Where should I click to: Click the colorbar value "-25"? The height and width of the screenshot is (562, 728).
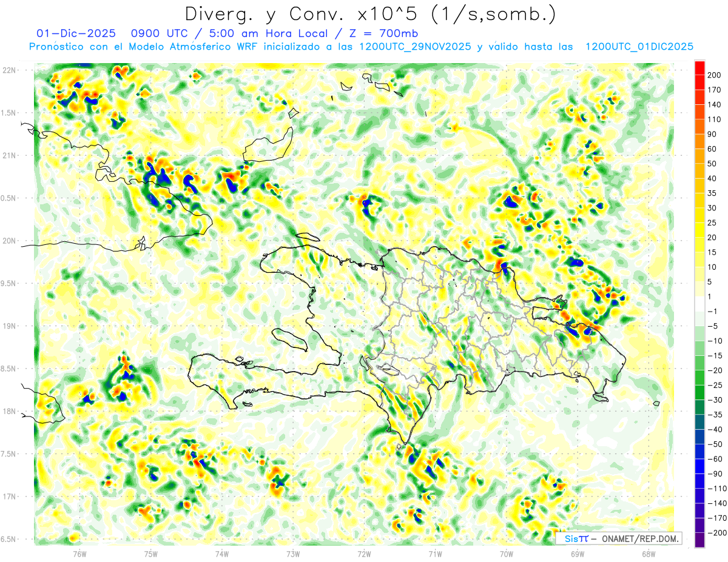(x=715, y=385)
